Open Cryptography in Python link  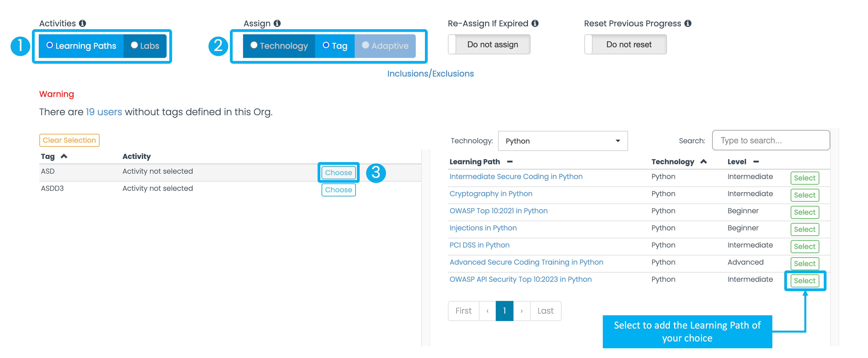491,194
